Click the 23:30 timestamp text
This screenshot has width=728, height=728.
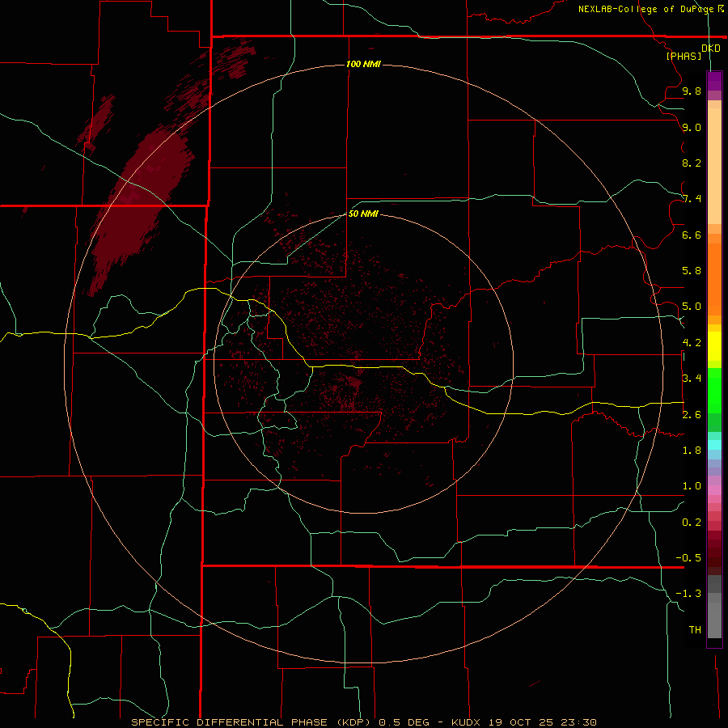(x=578, y=722)
